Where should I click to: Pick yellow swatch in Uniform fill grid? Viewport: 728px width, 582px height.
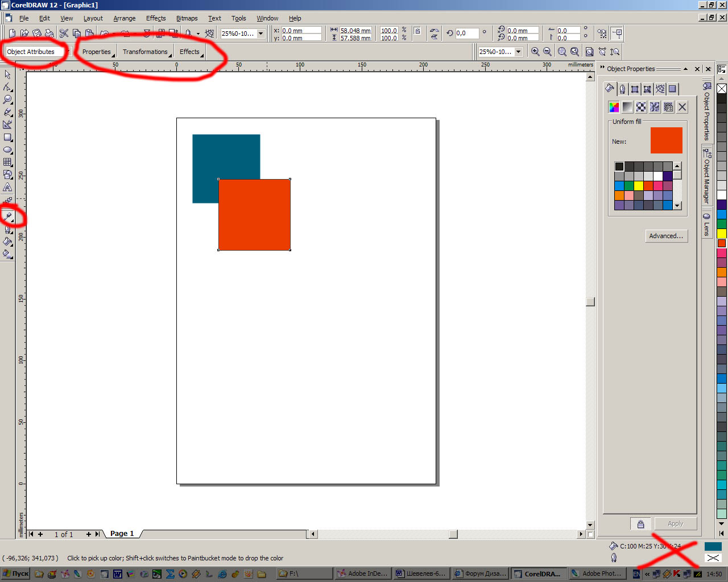pos(639,186)
